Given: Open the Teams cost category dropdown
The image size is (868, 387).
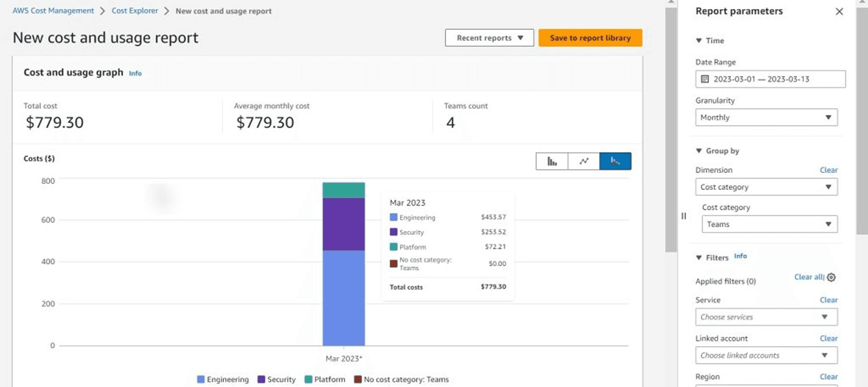Looking at the screenshot, I should (x=769, y=224).
